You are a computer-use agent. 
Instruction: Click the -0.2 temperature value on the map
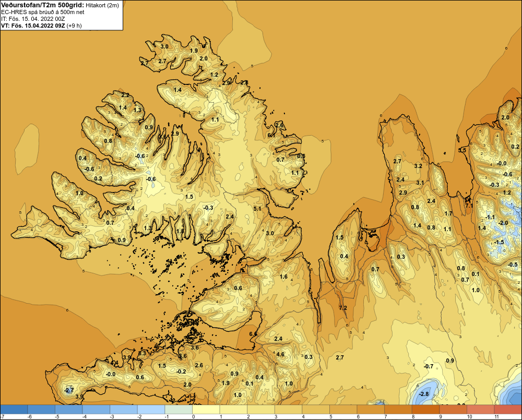coord(181,371)
